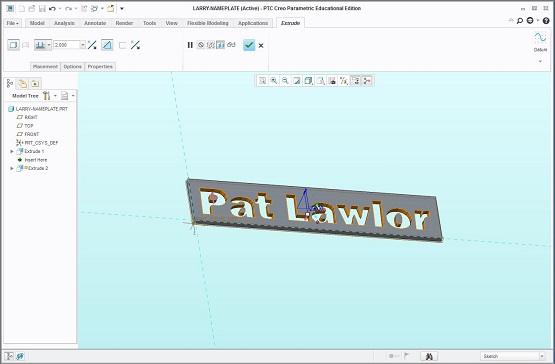
Task: Open the File menu
Action: point(13,23)
